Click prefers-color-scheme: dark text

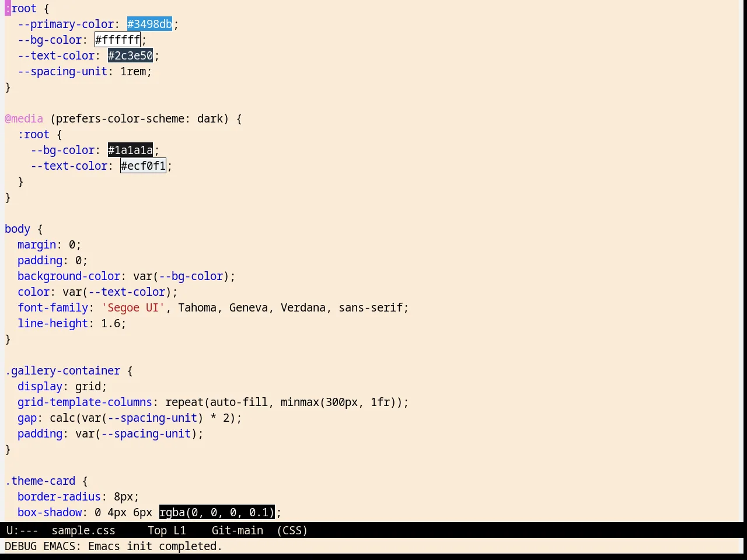pyautogui.click(x=139, y=118)
